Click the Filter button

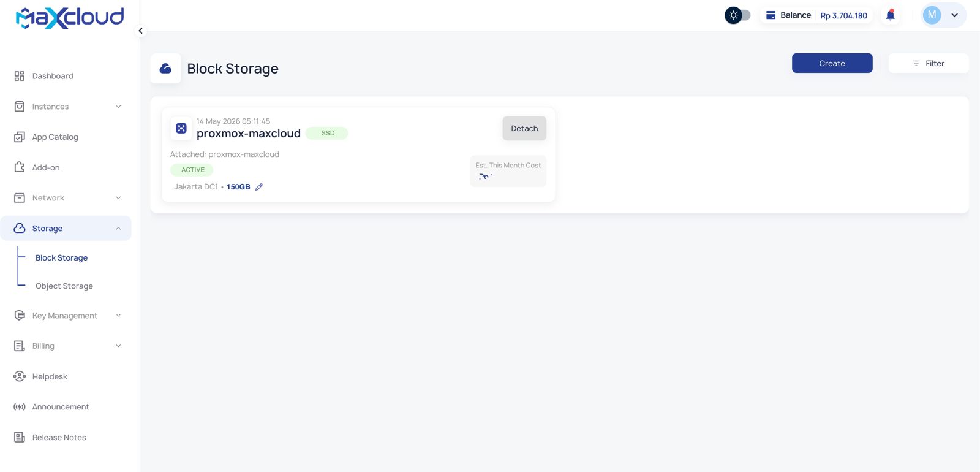click(929, 63)
